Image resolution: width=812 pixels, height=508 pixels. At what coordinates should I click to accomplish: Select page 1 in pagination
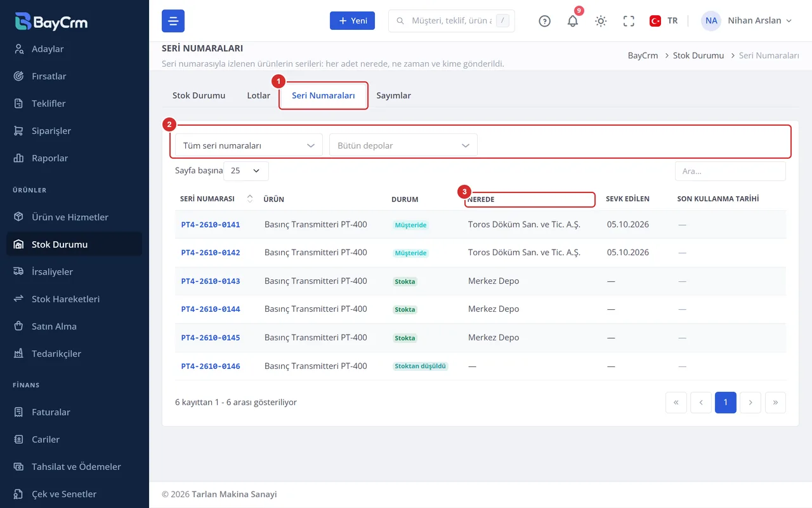(726, 403)
